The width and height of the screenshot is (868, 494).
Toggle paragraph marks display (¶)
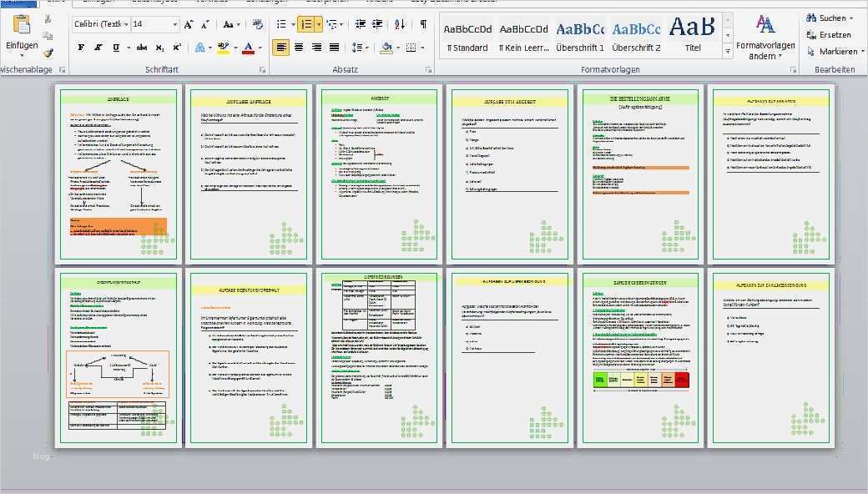tap(422, 24)
